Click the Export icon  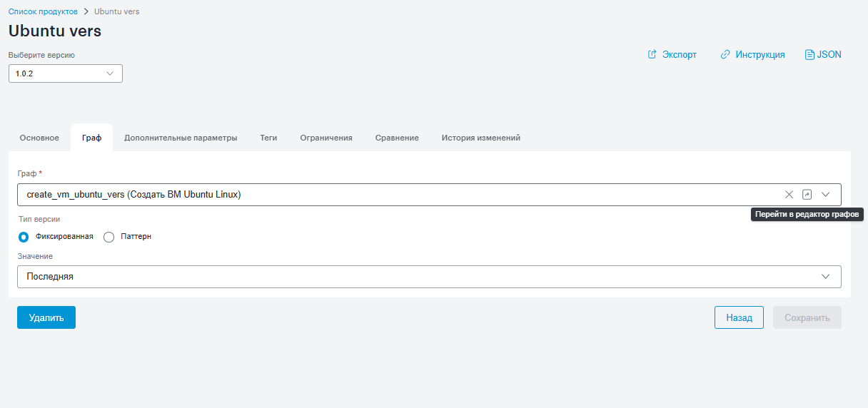coord(652,54)
